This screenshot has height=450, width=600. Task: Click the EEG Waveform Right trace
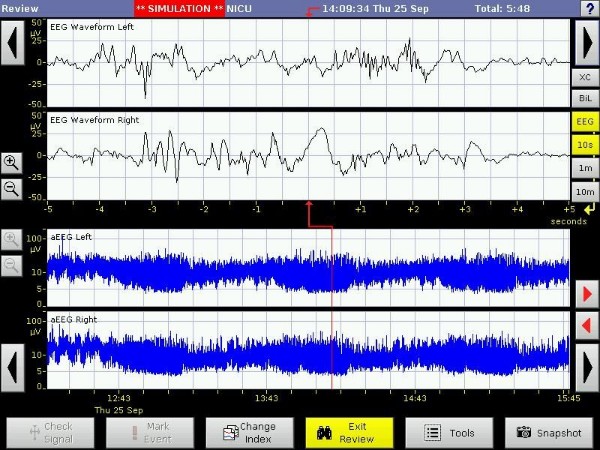point(308,155)
